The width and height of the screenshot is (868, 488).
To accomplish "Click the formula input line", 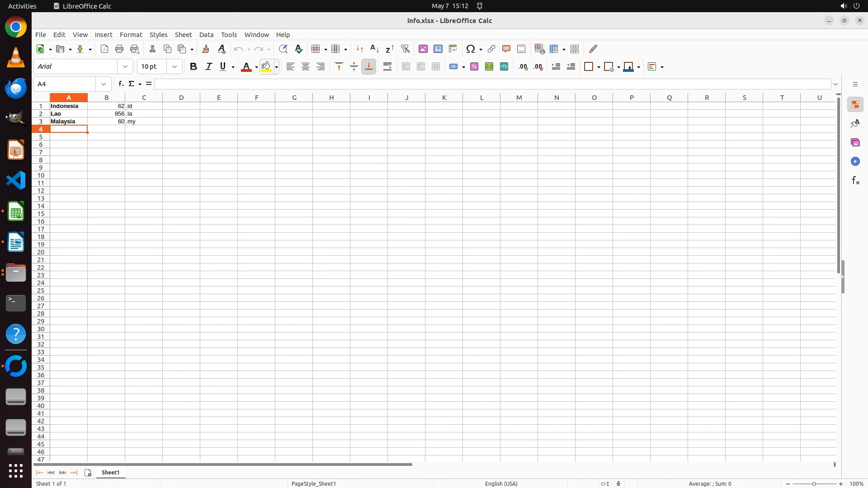I will click(x=492, y=84).
